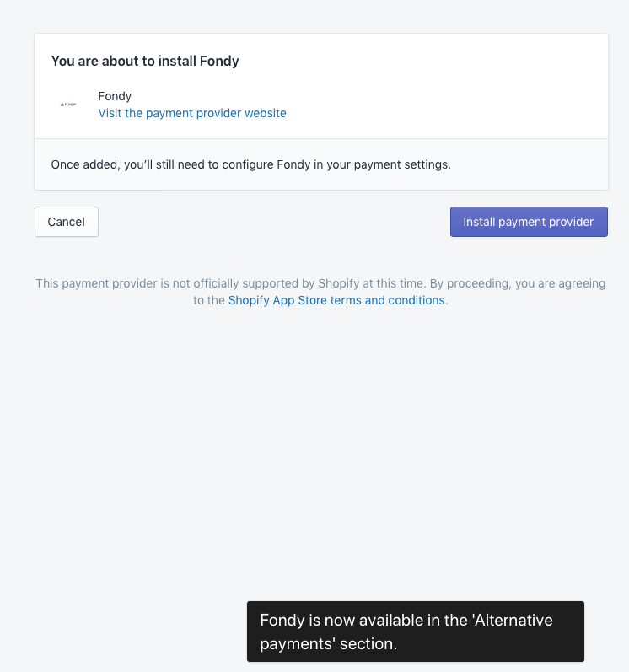This screenshot has height=672, width=629.
Task: Click 'terms and conditions' in the disclaimer link
Action: click(387, 300)
